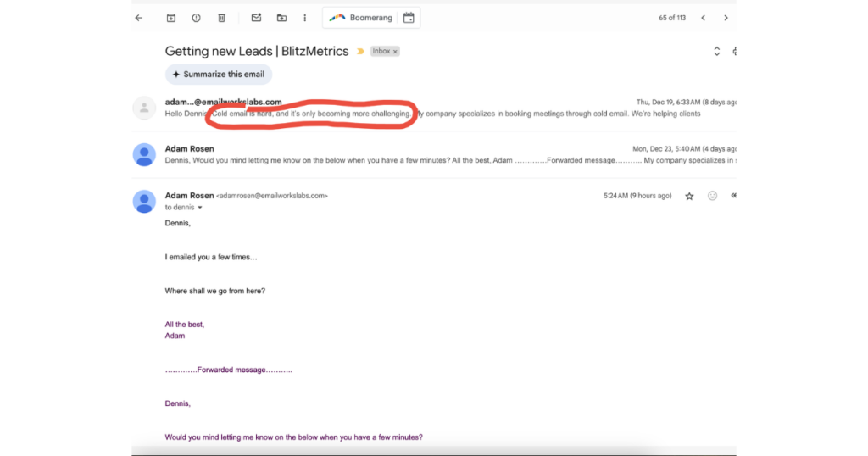The width and height of the screenshot is (868, 456).
Task: Click the Mon, Dec 23 timestamp
Action: point(684,149)
